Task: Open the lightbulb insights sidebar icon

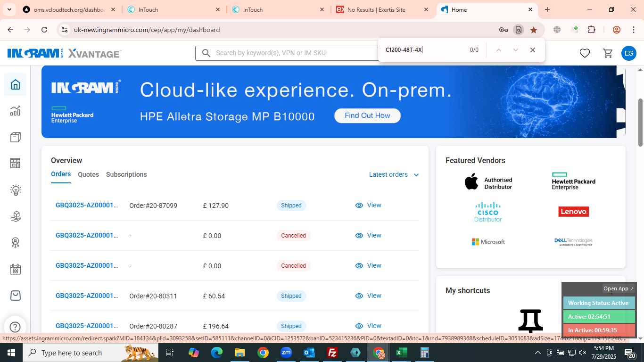Action: pos(16,190)
